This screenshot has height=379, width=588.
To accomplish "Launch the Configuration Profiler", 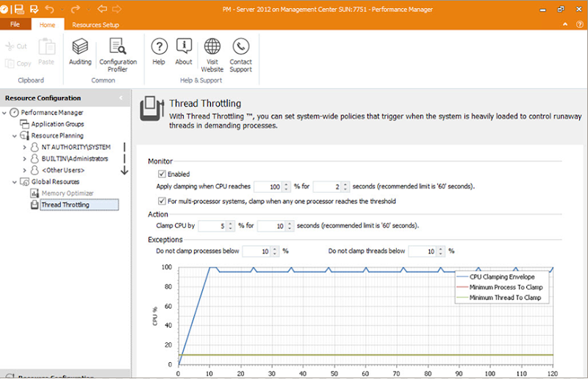I will click(x=118, y=55).
